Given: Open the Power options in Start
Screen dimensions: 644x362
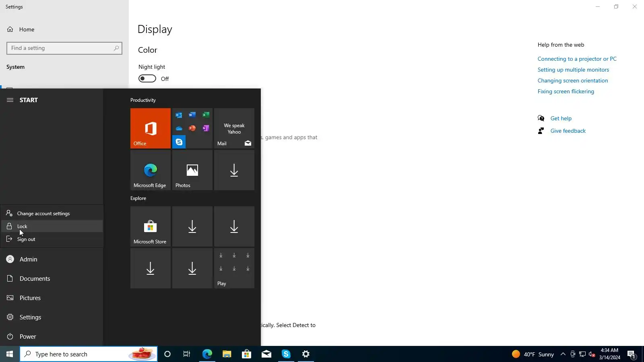Looking at the screenshot, I should [x=52, y=337].
